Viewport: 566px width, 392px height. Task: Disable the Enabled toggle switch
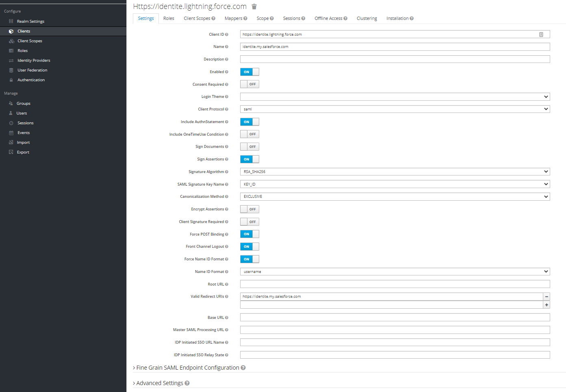pos(249,72)
